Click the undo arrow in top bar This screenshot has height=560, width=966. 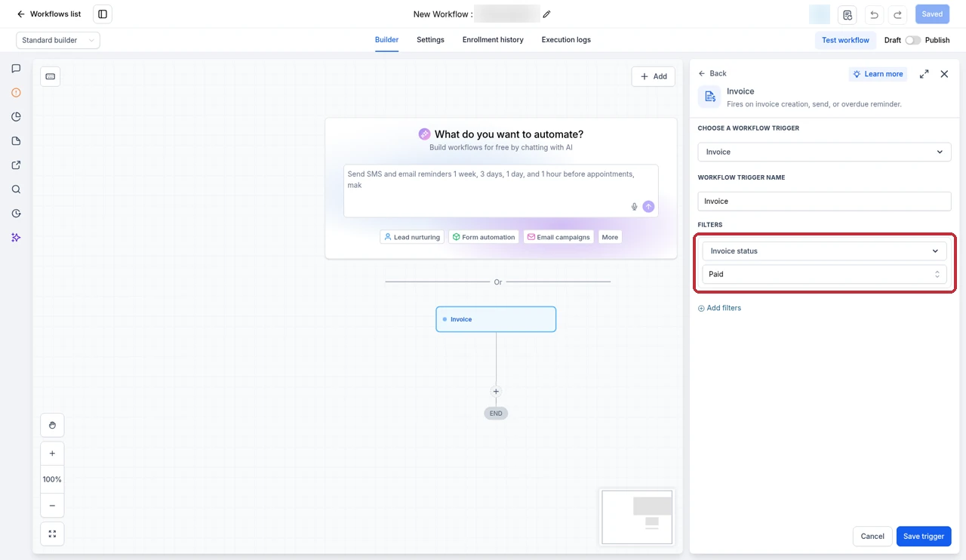(874, 14)
